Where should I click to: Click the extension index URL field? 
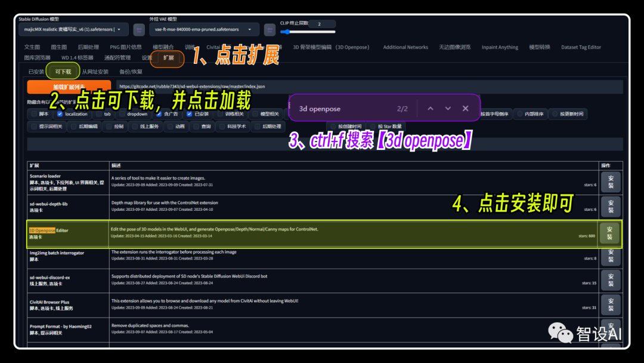[x=369, y=87]
